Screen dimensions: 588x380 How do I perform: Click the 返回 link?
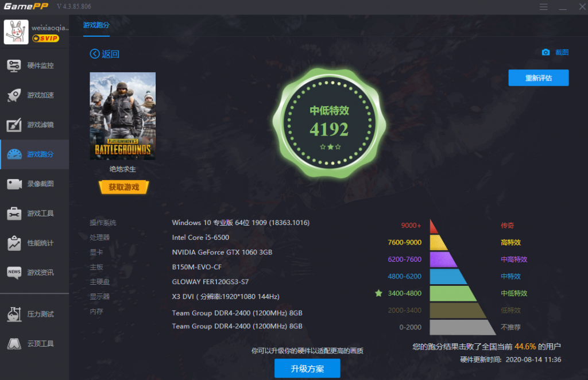coord(110,54)
